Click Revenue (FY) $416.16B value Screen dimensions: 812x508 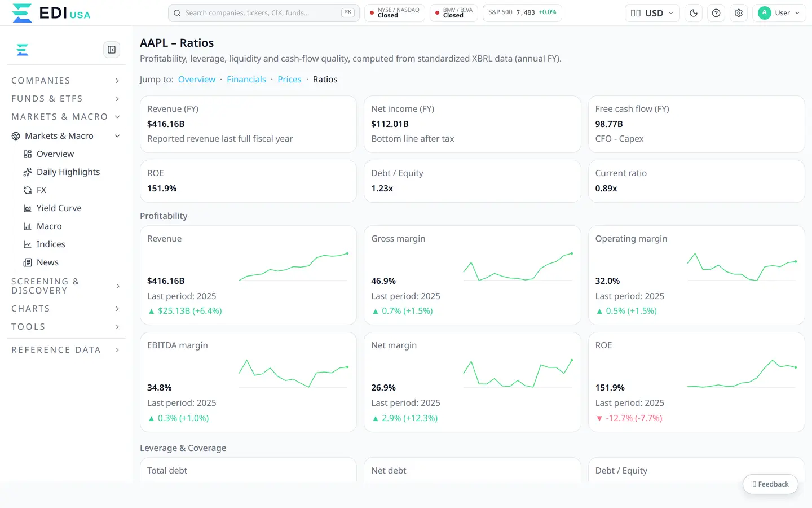166,124
